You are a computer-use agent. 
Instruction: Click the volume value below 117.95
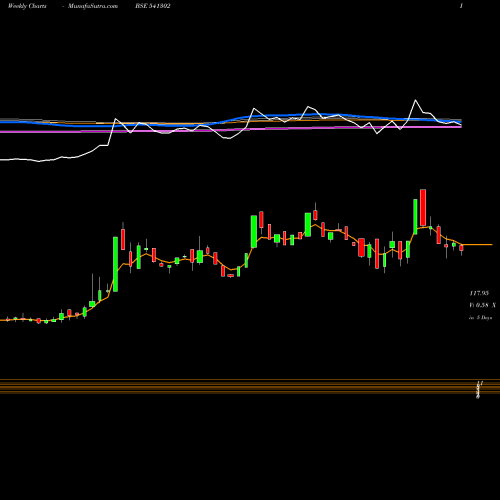click(x=482, y=305)
